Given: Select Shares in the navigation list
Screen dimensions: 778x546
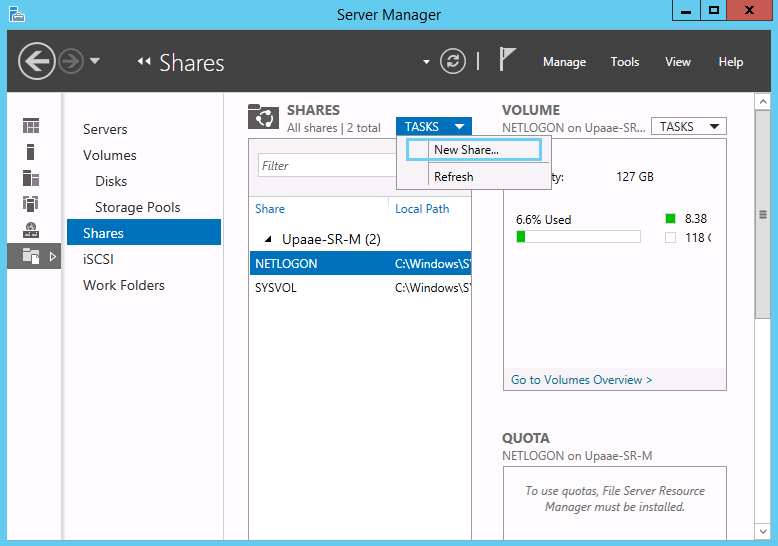Looking at the screenshot, I should 144,232.
